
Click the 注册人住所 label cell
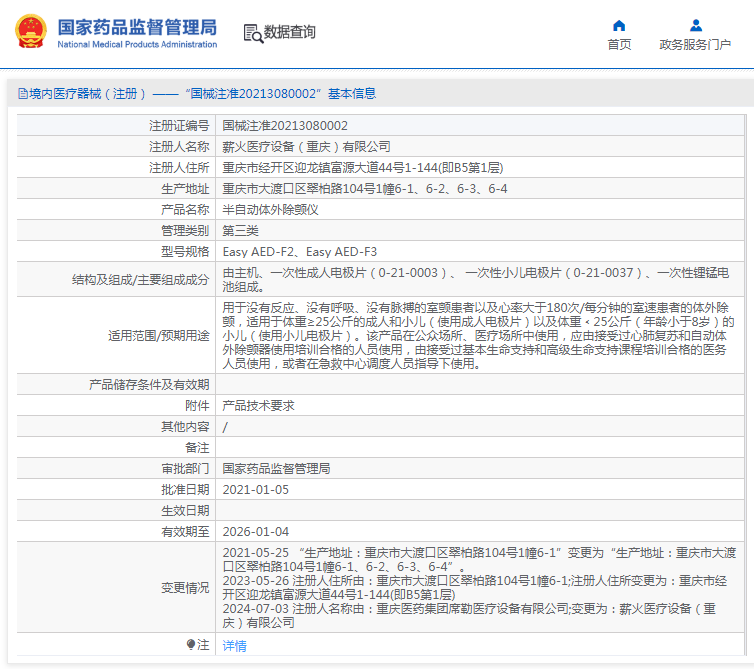[x=116, y=167]
